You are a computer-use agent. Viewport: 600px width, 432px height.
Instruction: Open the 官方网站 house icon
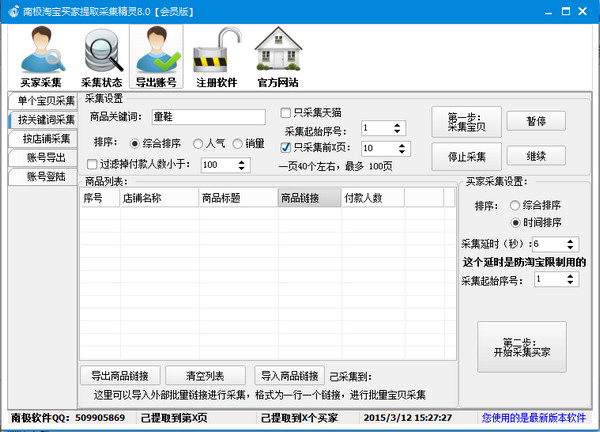click(x=277, y=50)
